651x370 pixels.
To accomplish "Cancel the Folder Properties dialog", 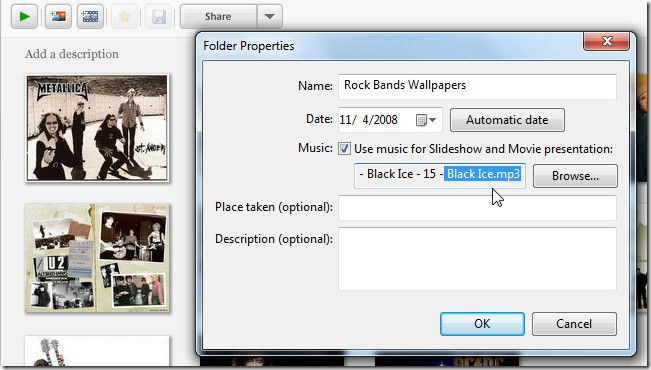I will (574, 324).
